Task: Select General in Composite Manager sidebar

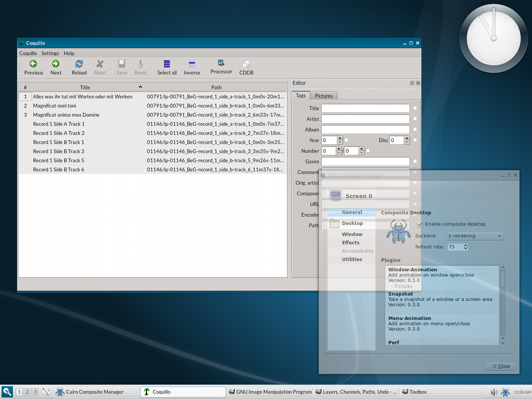Action: click(352, 212)
